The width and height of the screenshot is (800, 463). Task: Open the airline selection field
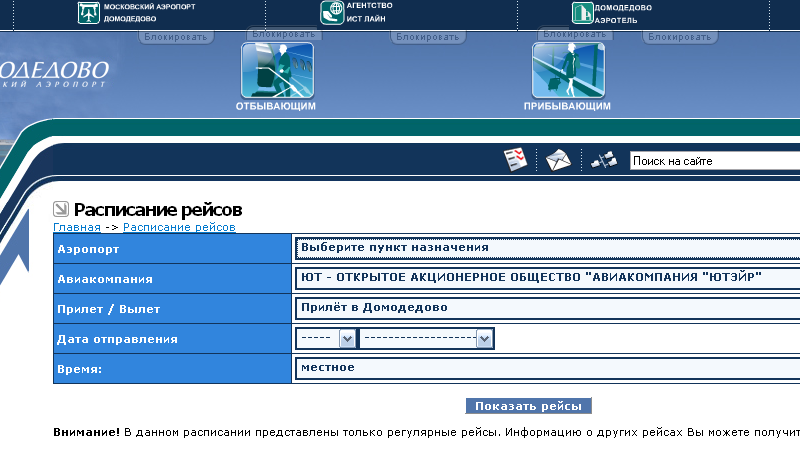point(548,278)
